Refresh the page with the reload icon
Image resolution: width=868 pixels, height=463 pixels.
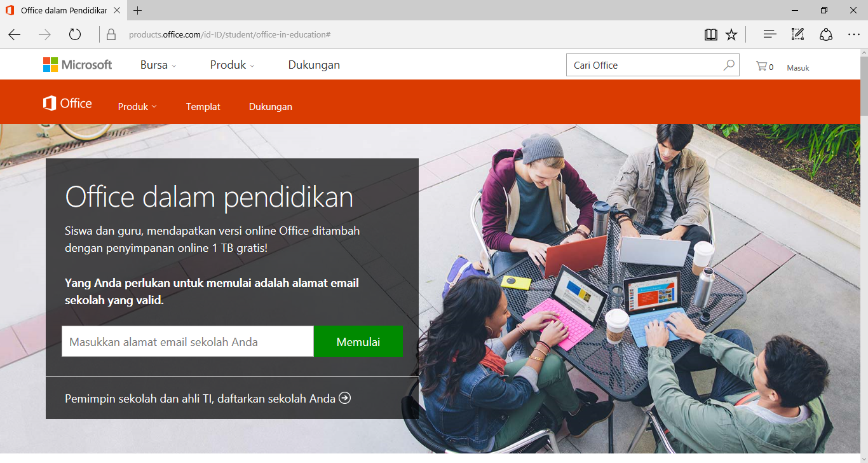[x=75, y=34]
